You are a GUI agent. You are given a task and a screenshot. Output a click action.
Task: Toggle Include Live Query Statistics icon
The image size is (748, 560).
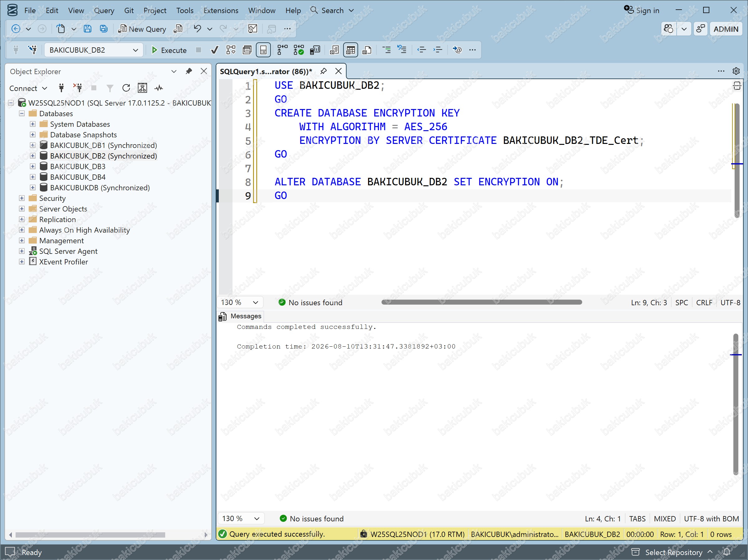coord(299,50)
